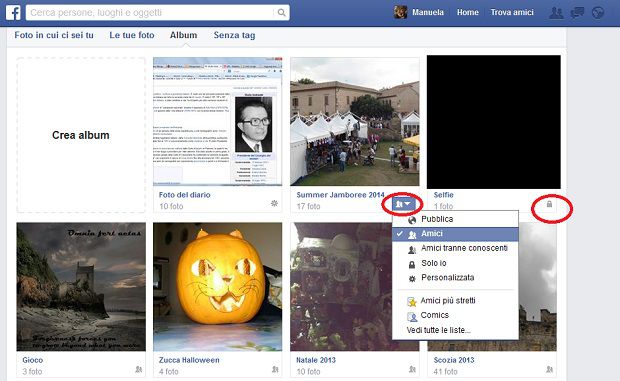Viewport: 620px width, 381px height.
Task: Click the Foto del diario title link
Action: pos(185,195)
